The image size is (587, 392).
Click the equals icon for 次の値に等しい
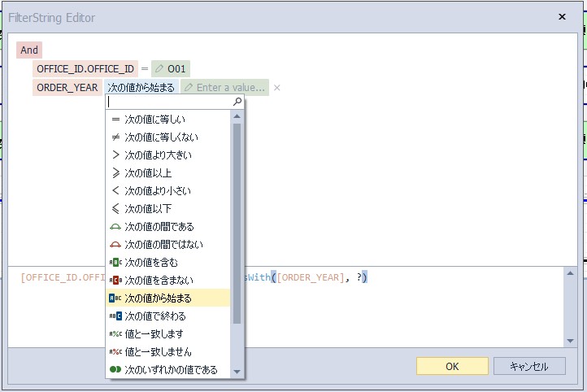pyautogui.click(x=115, y=120)
